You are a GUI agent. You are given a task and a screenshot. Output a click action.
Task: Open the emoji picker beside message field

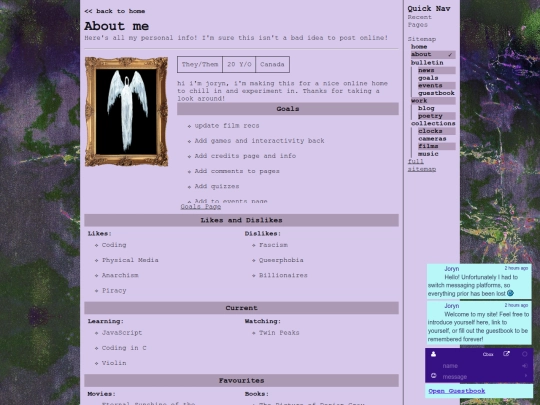[x=434, y=376]
